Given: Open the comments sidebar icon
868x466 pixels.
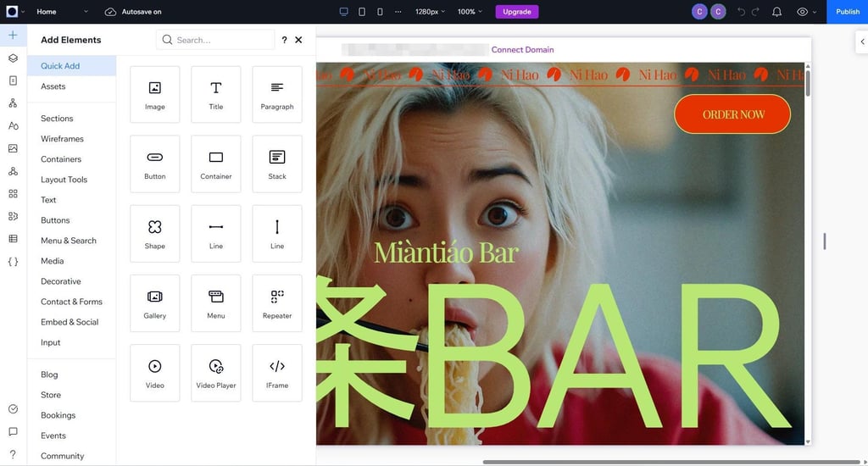Looking at the screenshot, I should [14, 432].
